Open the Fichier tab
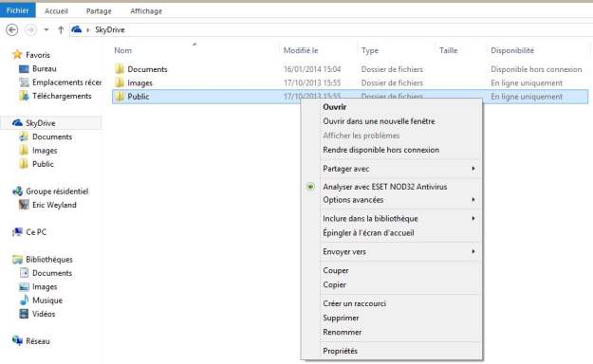 [17, 10]
